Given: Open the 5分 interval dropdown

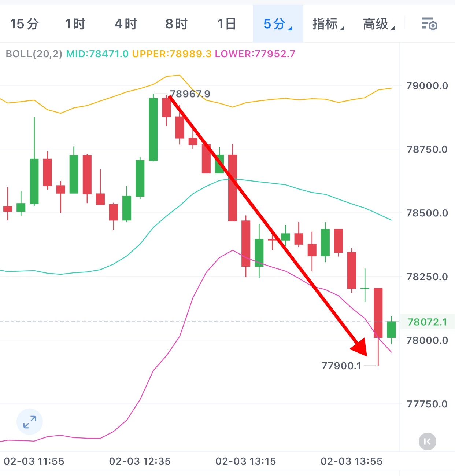Looking at the screenshot, I should pos(278,24).
